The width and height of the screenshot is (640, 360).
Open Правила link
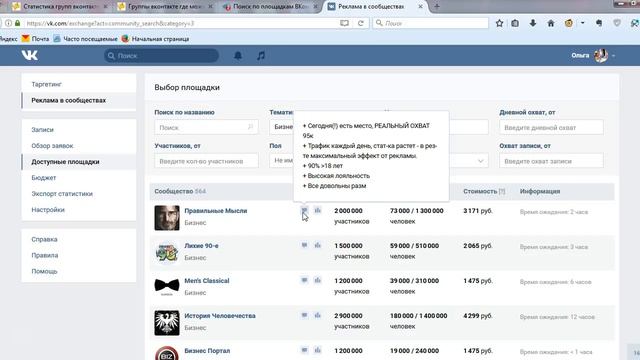(44, 255)
